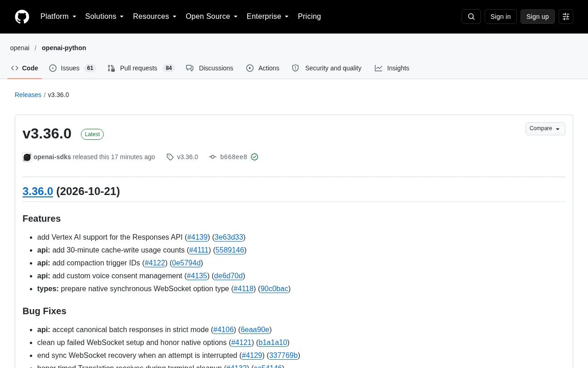
Task: Open commit b1a1a10
Action: [x=273, y=343]
